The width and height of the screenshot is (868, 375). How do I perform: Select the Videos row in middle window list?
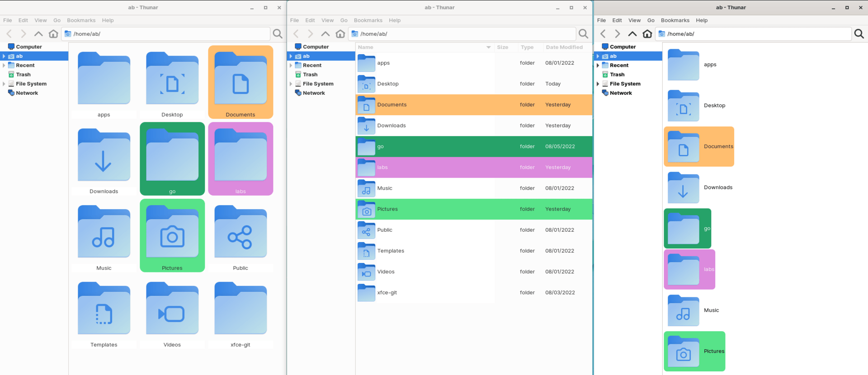click(474, 272)
